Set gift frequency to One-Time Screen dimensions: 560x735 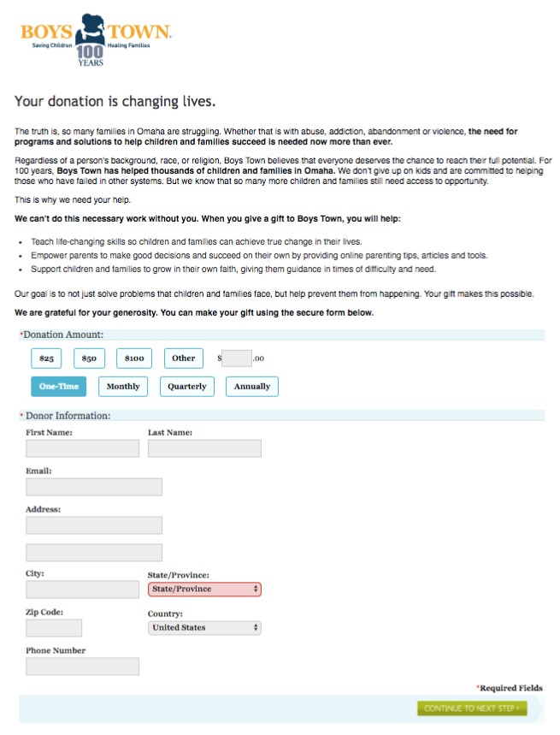coord(58,387)
